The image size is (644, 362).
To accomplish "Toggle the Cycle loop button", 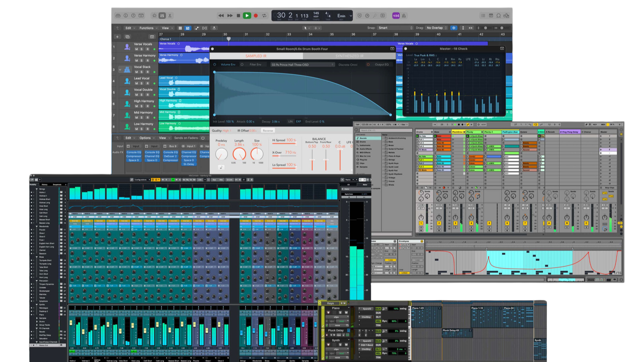I will [x=264, y=16].
